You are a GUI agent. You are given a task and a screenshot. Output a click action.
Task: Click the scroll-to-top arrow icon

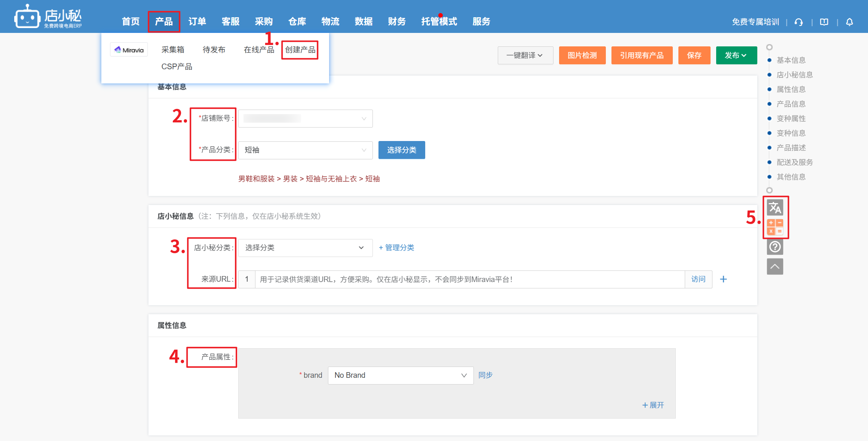775,267
